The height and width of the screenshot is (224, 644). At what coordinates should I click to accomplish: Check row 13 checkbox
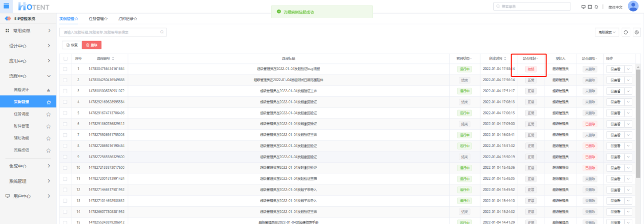tap(65, 201)
